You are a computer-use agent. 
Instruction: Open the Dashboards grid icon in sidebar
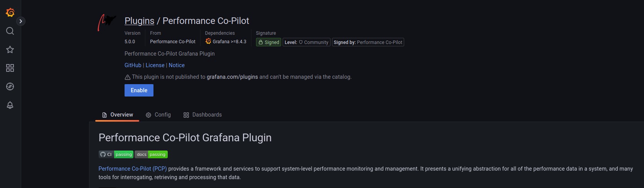pyautogui.click(x=10, y=68)
